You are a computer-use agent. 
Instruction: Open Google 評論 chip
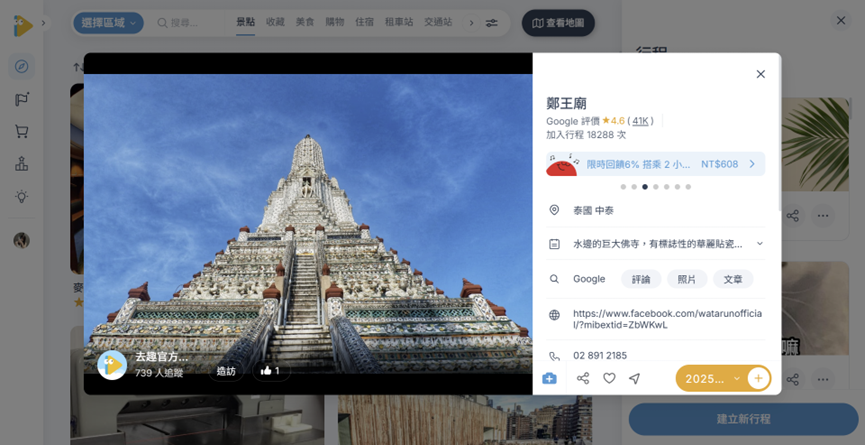click(641, 279)
